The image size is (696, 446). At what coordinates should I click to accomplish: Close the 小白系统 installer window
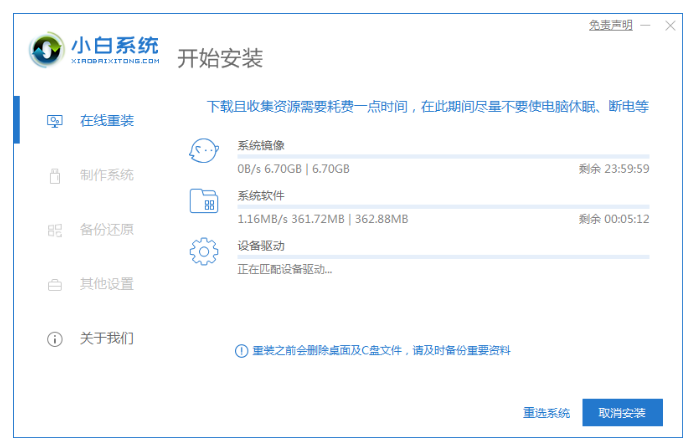(x=671, y=25)
